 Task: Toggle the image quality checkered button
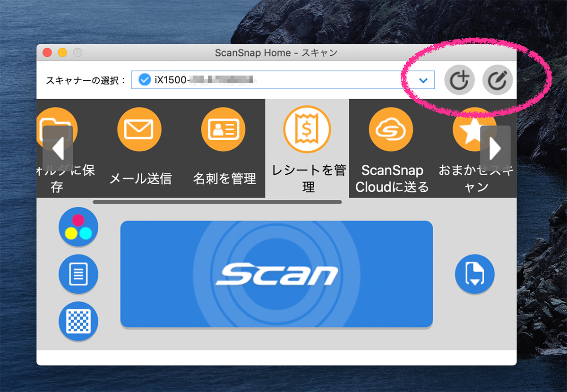pos(78,321)
